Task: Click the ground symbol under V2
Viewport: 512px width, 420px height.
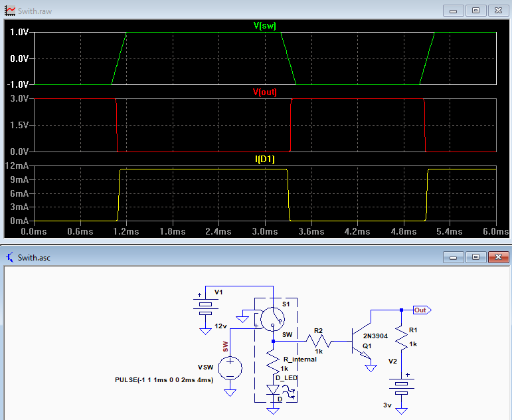Action: 401,411
